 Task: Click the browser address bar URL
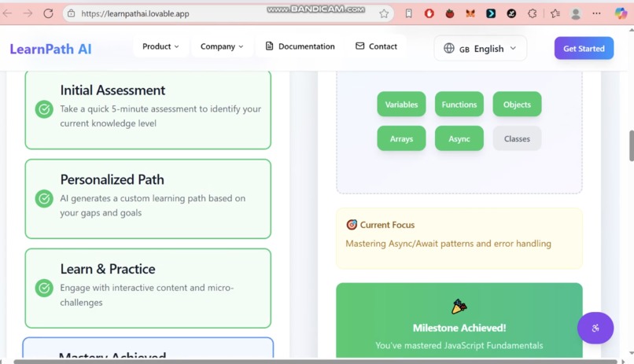tap(135, 13)
